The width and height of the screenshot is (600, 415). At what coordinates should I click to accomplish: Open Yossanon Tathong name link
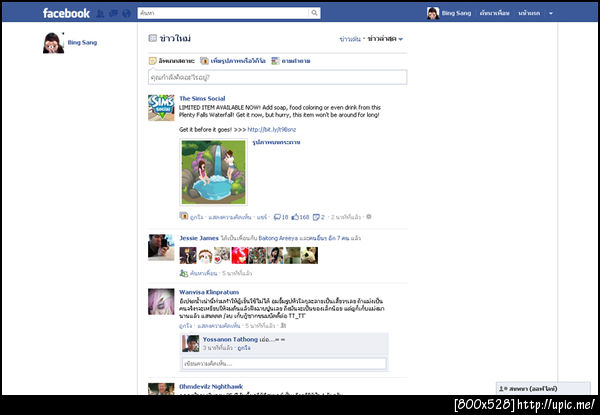[x=230, y=339]
